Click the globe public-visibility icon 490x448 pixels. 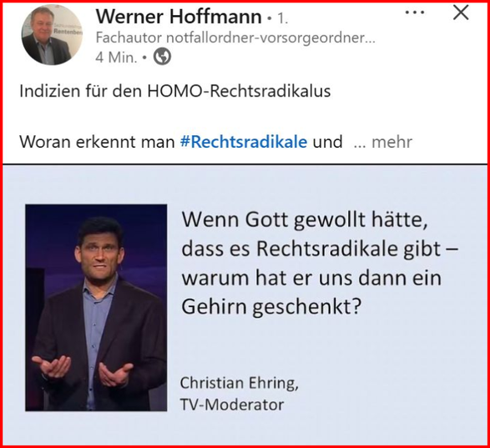point(162,57)
